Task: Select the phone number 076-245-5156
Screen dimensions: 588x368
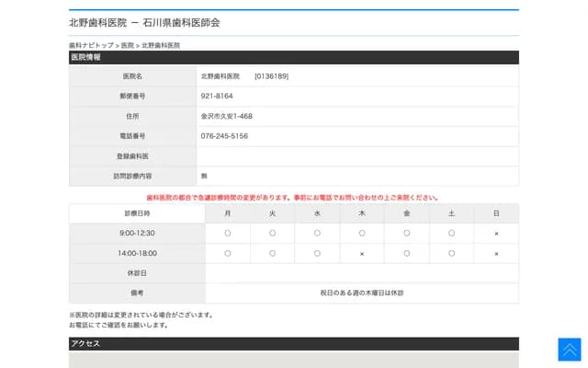Action: (224, 136)
